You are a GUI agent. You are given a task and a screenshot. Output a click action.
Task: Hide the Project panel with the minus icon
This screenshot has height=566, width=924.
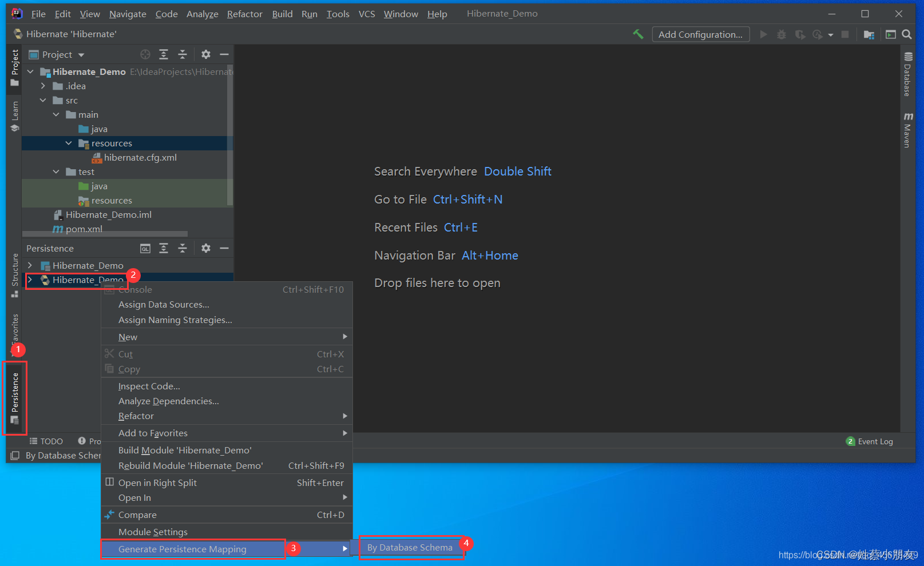click(x=224, y=54)
